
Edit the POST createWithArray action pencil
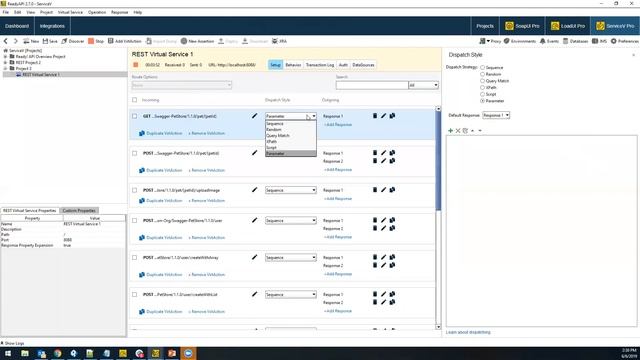[x=254, y=257]
